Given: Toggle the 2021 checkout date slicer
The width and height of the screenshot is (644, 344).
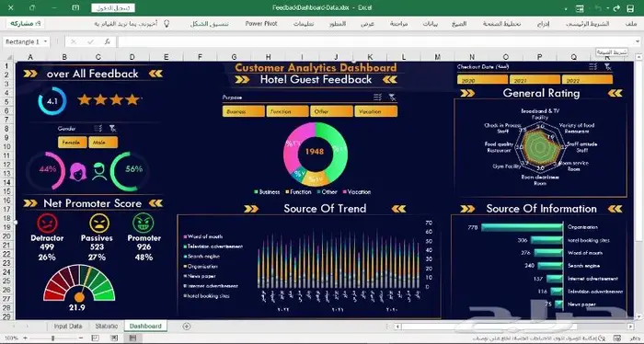Looking at the screenshot, I should 535,80.
